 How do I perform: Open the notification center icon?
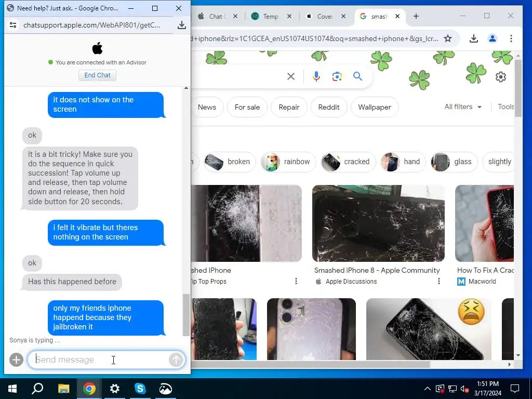(515, 389)
